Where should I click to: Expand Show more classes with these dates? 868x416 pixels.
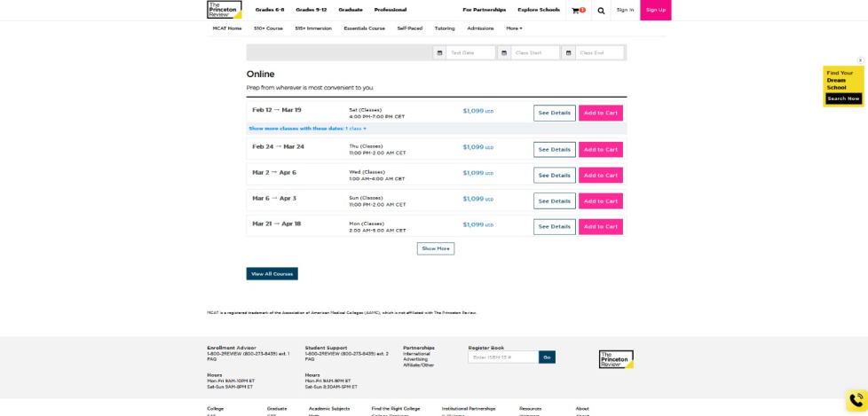point(307,129)
